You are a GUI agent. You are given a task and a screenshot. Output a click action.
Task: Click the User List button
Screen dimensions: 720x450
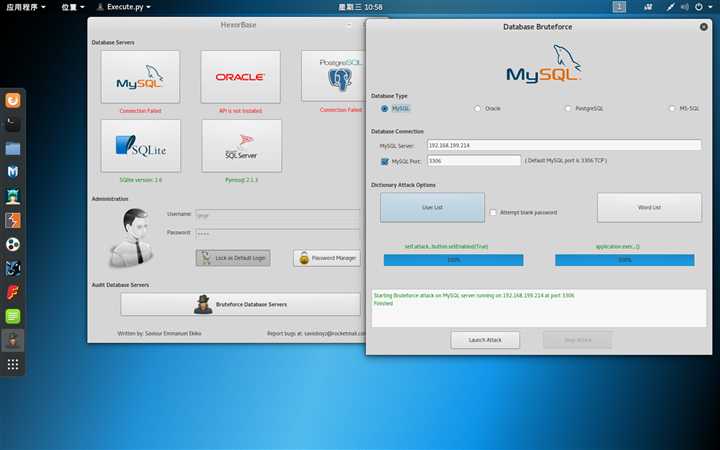[x=432, y=208]
